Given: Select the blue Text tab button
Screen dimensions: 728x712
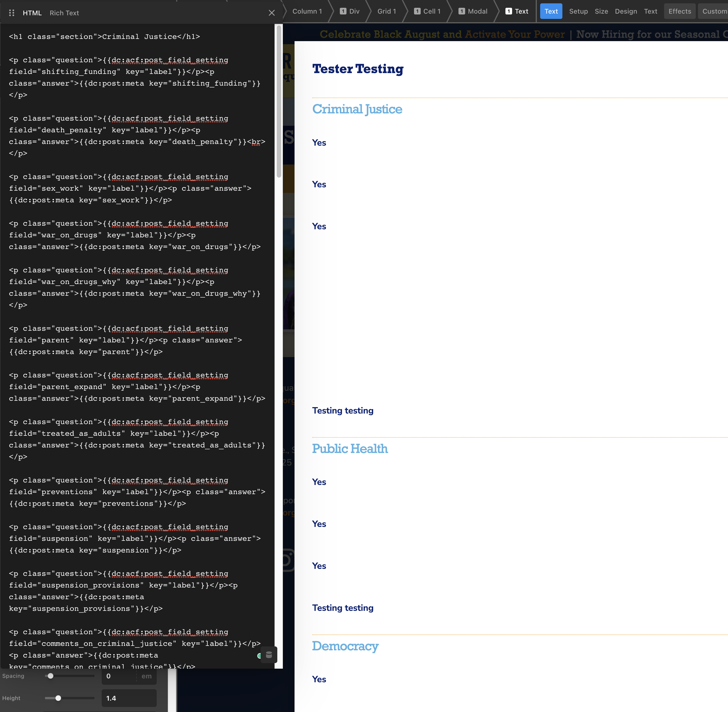Looking at the screenshot, I should click(x=551, y=11).
